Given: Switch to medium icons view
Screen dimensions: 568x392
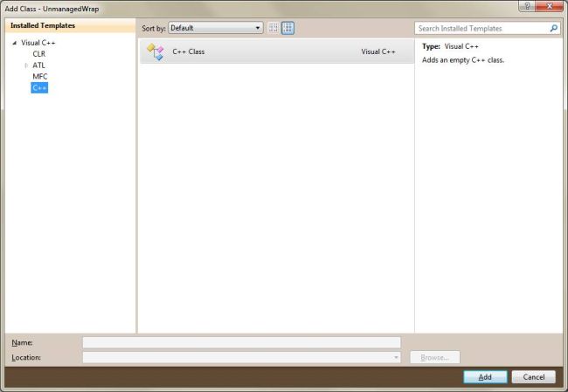Looking at the screenshot, I should pos(288,28).
